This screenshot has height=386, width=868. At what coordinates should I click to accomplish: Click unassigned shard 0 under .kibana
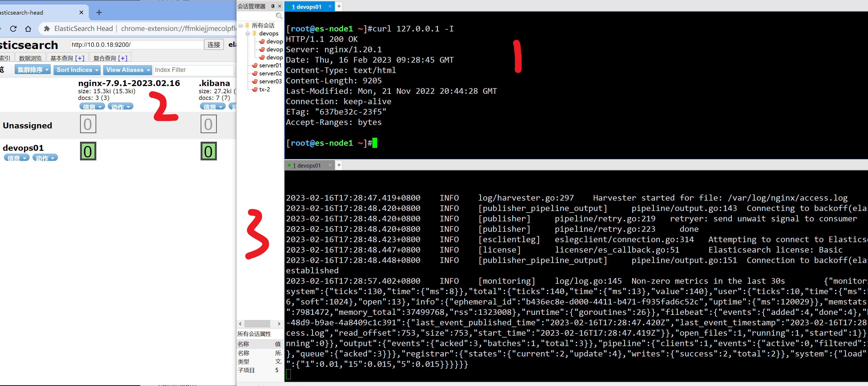coord(208,124)
